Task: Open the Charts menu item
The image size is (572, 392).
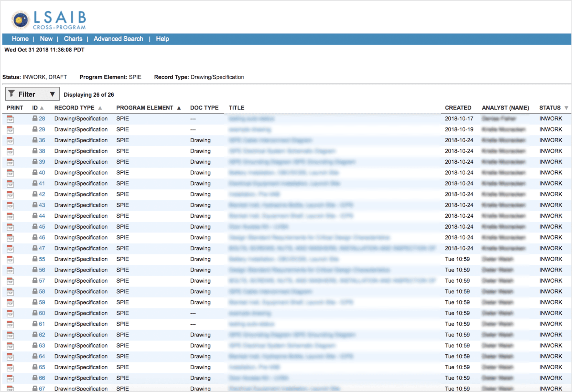Action: [73, 39]
